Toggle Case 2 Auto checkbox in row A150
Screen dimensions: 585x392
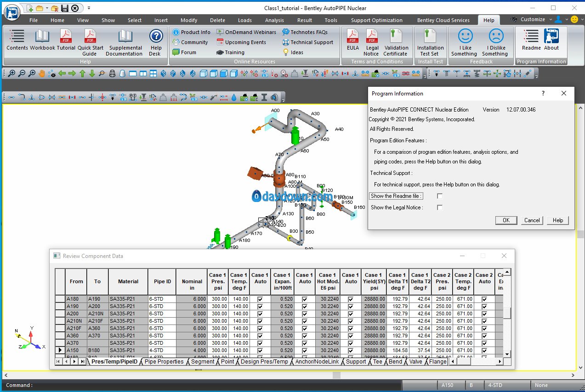click(x=484, y=350)
